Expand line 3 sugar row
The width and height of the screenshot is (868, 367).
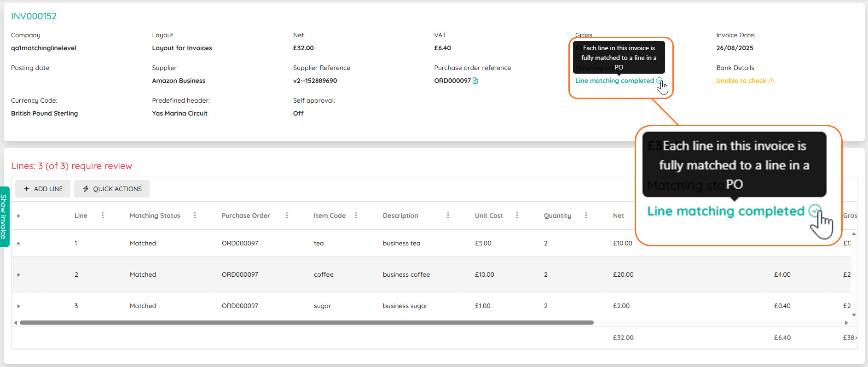coord(19,306)
